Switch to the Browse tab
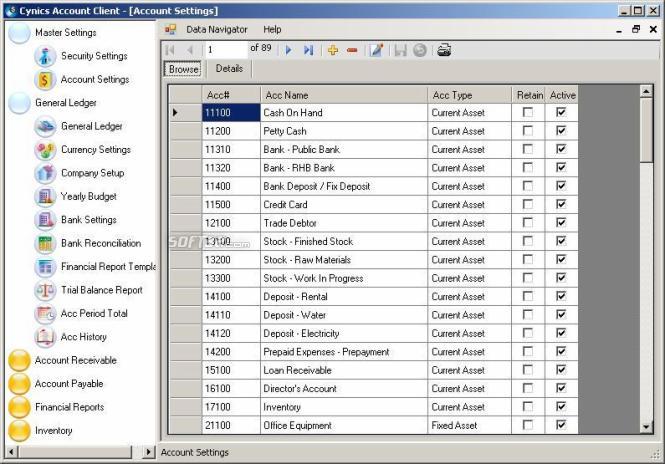Viewport: 665px width, 464px height. (183, 69)
